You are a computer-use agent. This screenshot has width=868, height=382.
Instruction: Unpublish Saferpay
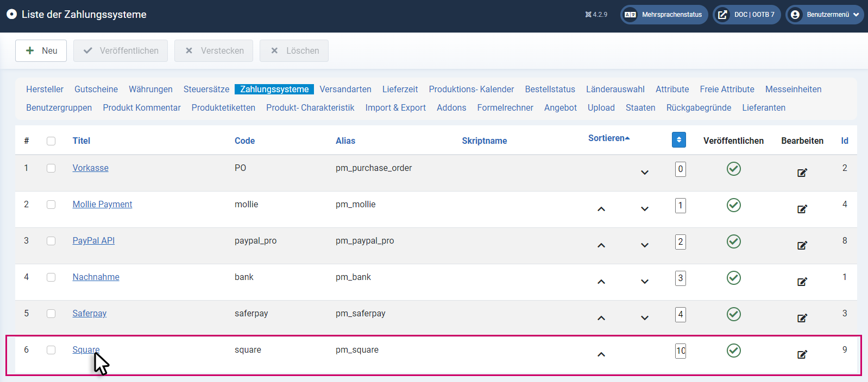734,314
